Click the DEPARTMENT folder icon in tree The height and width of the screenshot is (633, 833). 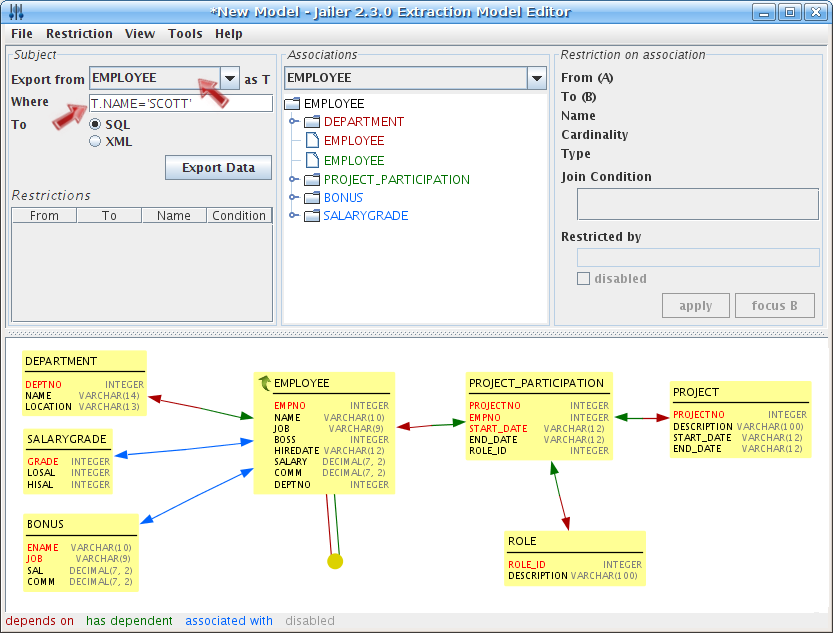point(311,122)
